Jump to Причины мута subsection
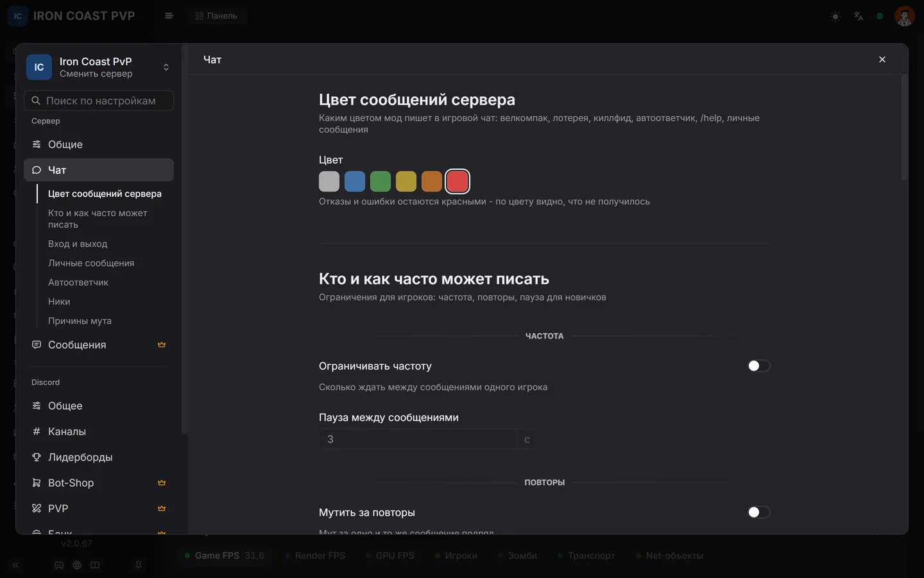The image size is (924, 578). click(80, 320)
